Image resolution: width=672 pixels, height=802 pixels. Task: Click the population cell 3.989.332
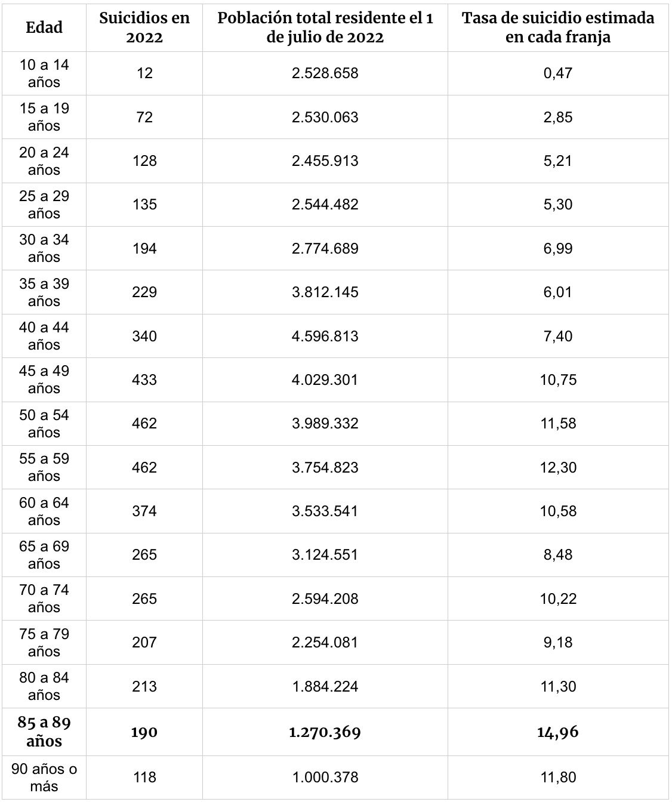[x=325, y=423]
